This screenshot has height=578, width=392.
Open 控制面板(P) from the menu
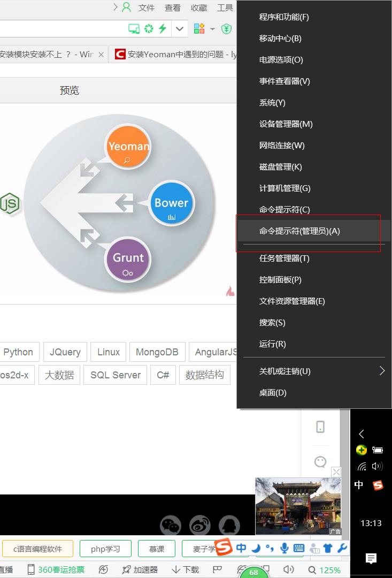(314, 280)
